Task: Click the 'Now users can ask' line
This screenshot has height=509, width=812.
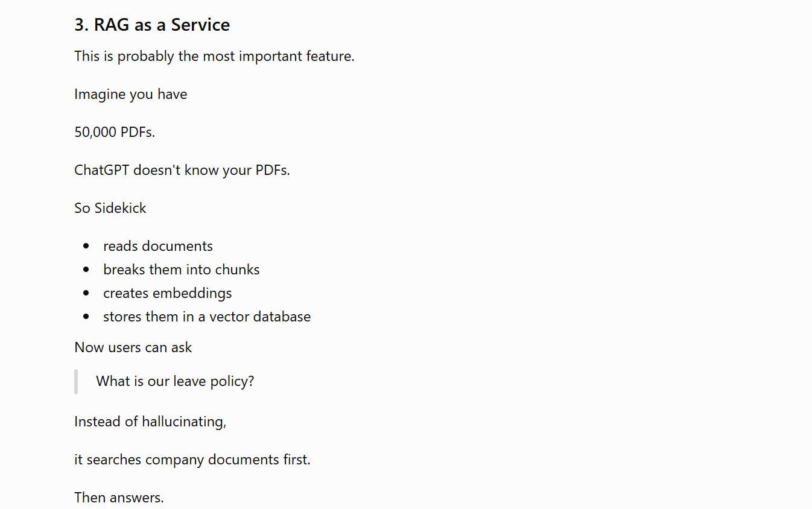Action: point(133,347)
